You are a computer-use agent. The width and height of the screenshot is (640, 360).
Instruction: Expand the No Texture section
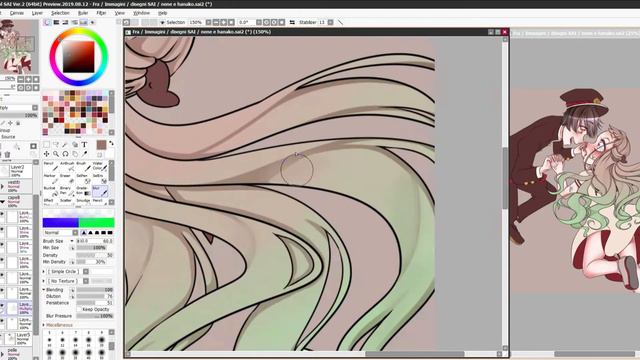tap(44, 281)
